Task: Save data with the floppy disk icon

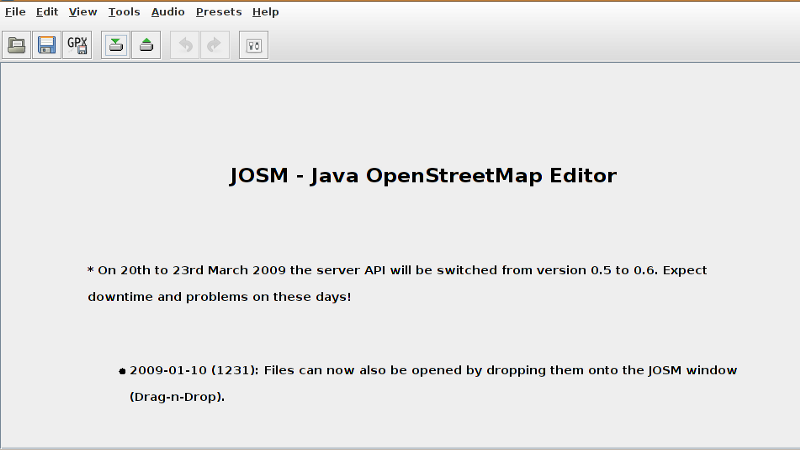Action: 46,45
